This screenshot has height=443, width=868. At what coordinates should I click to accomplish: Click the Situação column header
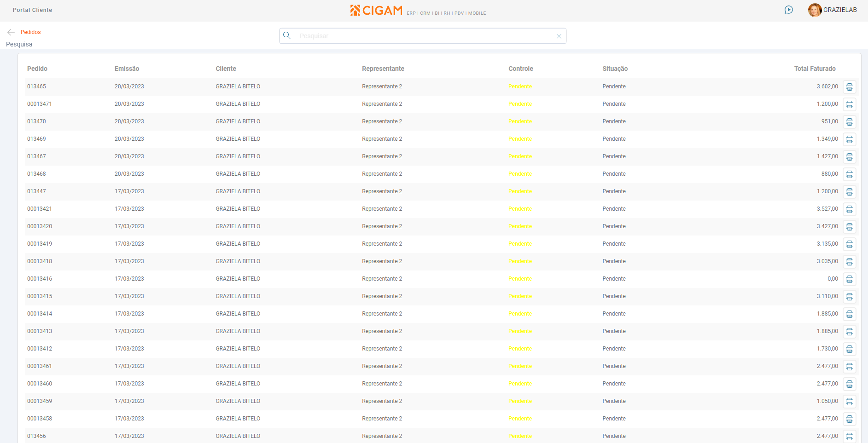[615, 69]
